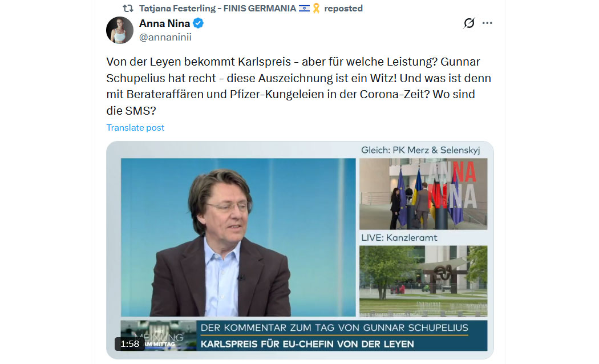Click the Karlspreis für EU-Chefin headline banner
Screen dimensions: 599x364
click(307, 344)
